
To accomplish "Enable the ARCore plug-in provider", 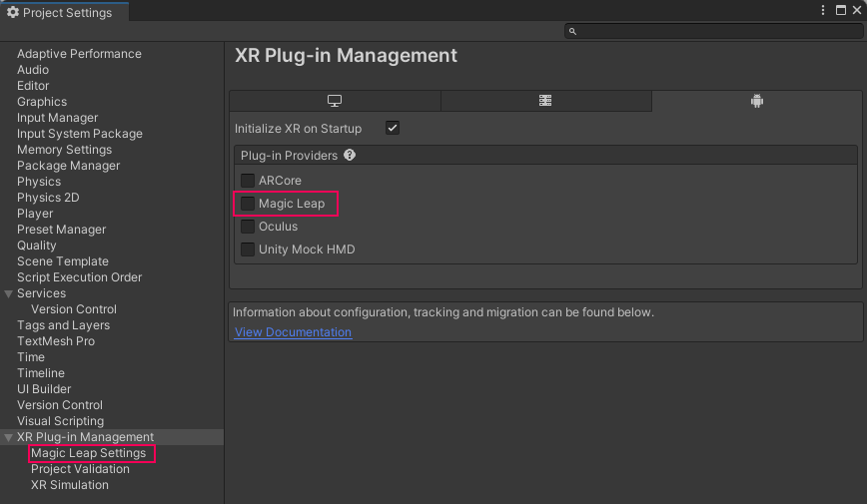I will pyautogui.click(x=248, y=181).
